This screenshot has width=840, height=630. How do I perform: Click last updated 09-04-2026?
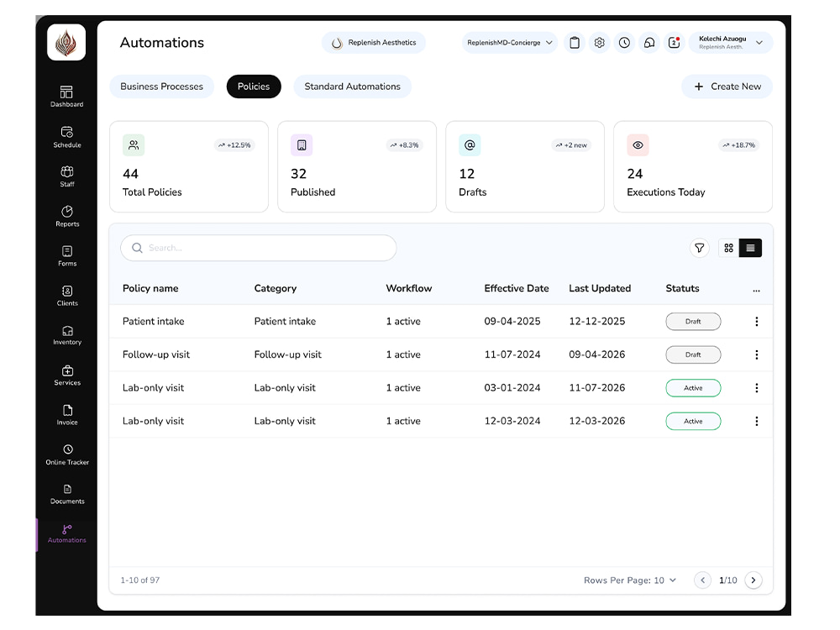(596, 354)
